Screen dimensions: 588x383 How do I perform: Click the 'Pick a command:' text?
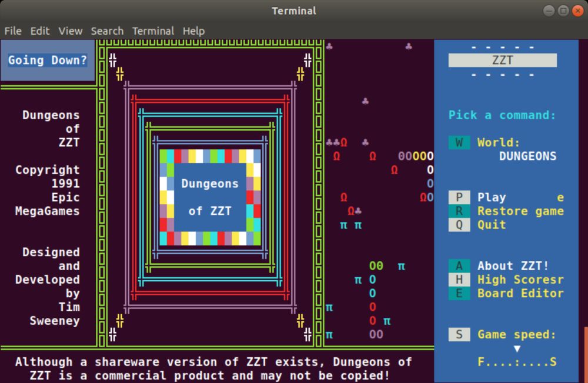click(502, 115)
